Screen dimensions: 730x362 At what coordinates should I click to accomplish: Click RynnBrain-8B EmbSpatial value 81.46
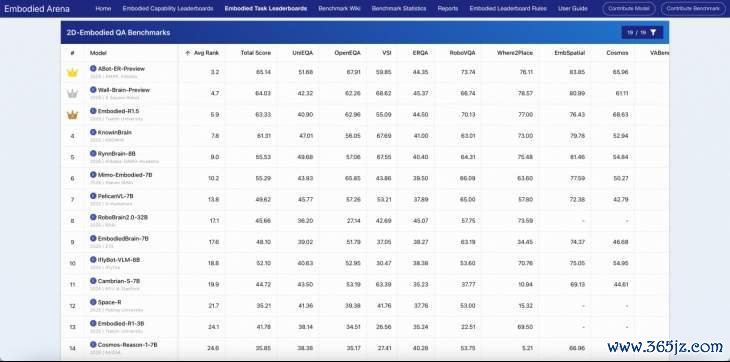577,157
